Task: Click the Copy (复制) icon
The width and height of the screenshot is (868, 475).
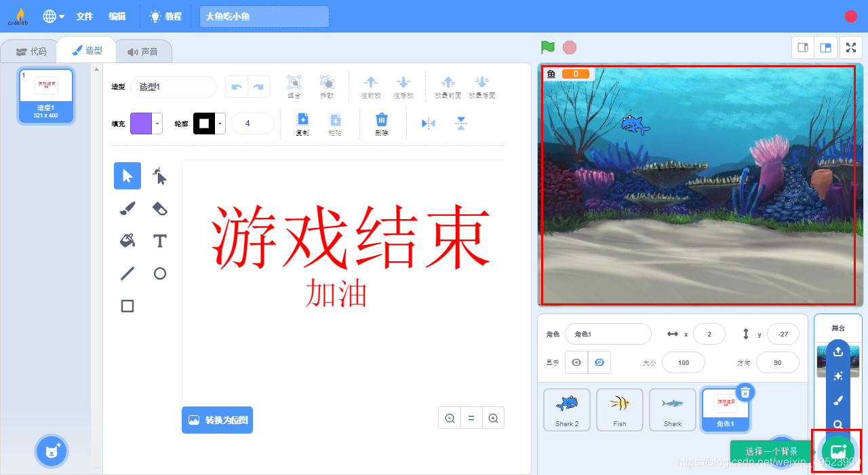Action: 302,123
